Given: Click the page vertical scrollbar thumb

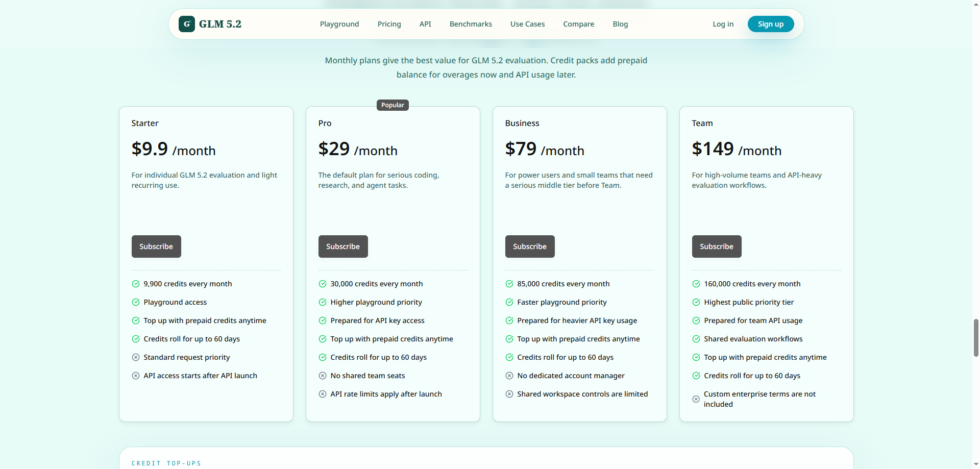Looking at the screenshot, I should click(x=976, y=337).
